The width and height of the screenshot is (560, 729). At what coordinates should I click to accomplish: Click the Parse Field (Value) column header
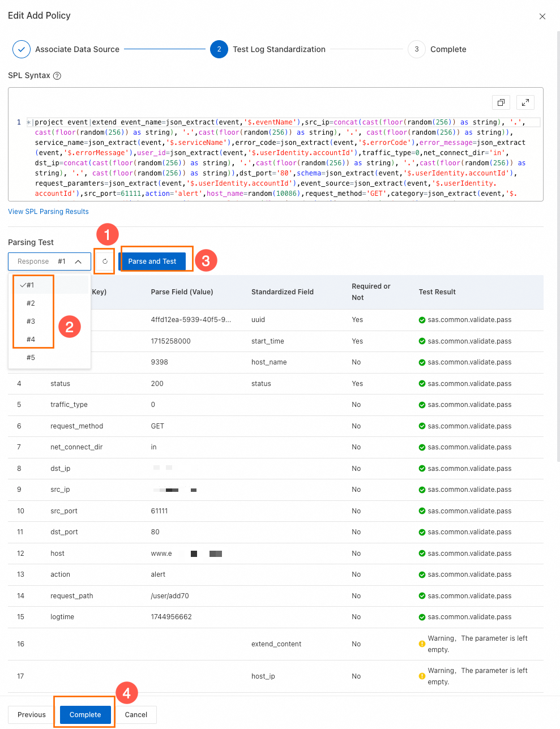(182, 292)
